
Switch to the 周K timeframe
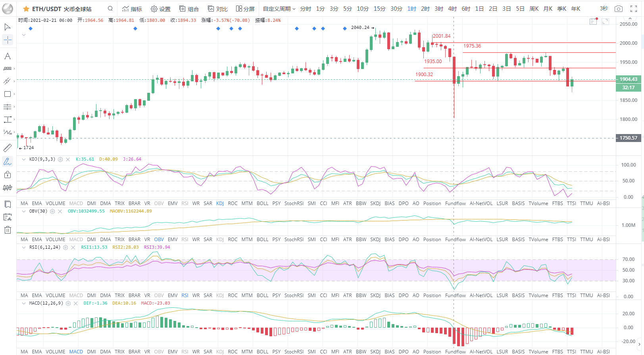click(534, 9)
